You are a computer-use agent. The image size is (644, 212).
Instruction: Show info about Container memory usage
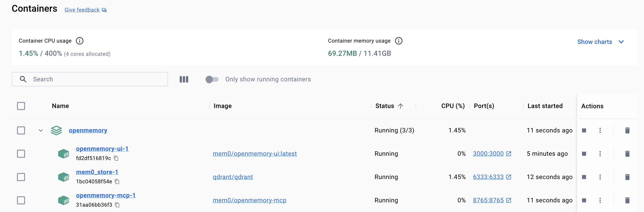click(399, 41)
